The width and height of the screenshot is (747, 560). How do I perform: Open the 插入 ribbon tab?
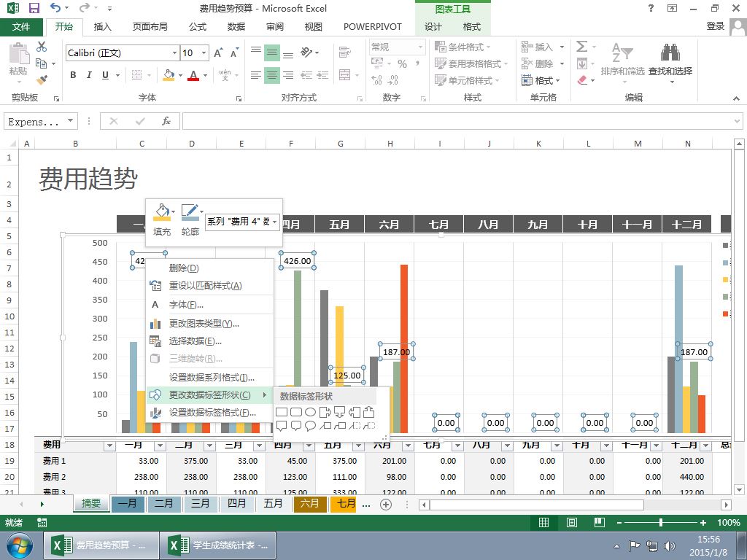pos(102,27)
